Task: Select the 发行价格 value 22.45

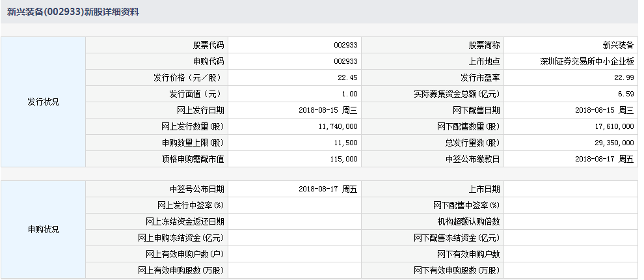Action: [x=347, y=78]
